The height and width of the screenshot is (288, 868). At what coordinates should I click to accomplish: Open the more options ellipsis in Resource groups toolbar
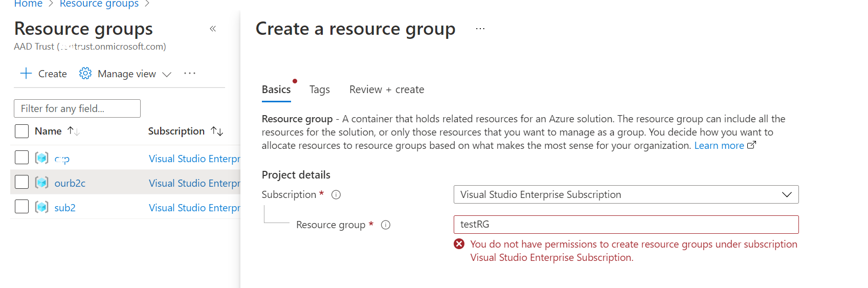coord(190,73)
